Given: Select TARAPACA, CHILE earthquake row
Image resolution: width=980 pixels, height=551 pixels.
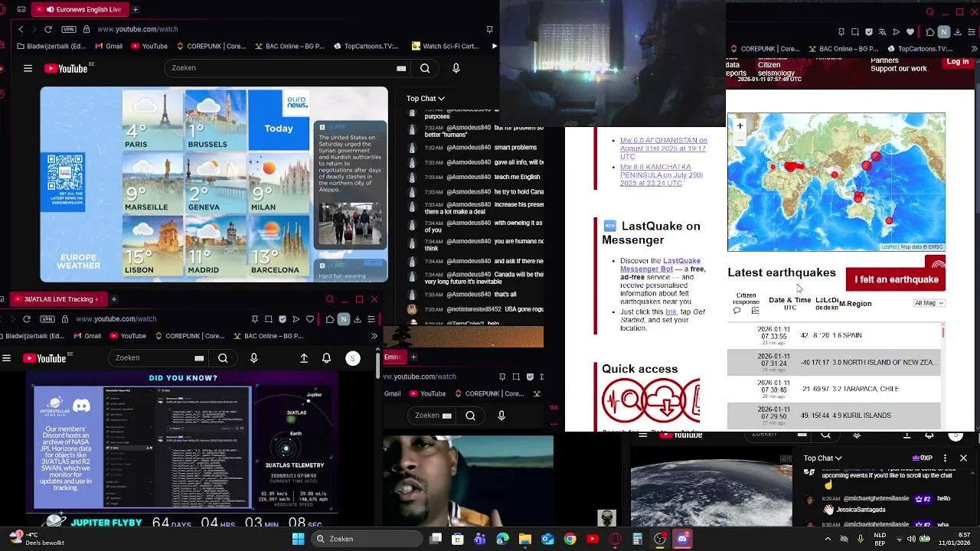Looking at the screenshot, I should (x=834, y=389).
